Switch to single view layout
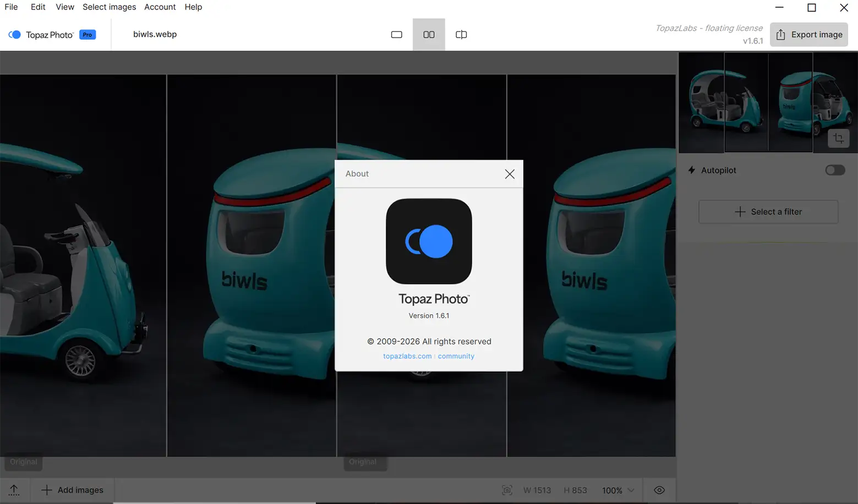The height and width of the screenshot is (504, 858). pyautogui.click(x=396, y=35)
